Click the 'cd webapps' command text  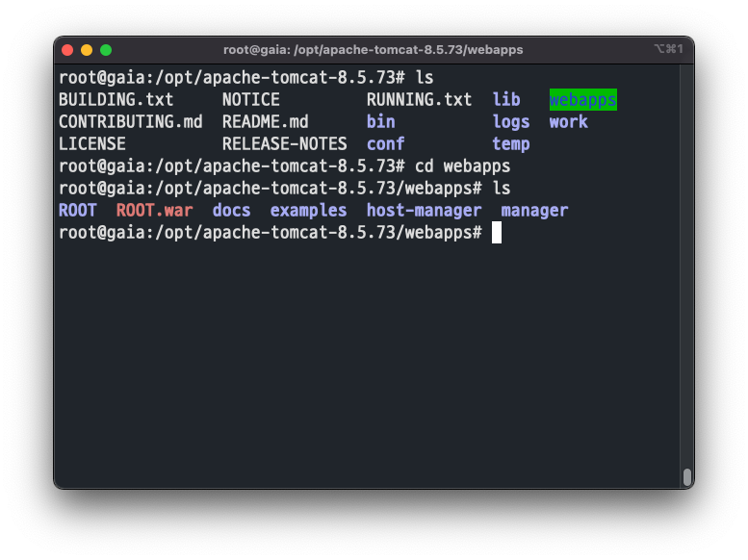click(462, 166)
